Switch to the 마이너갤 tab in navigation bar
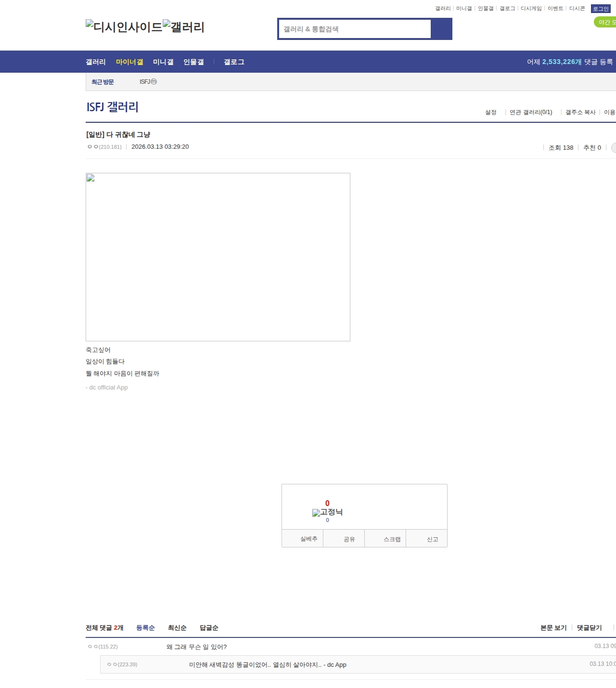 click(129, 62)
